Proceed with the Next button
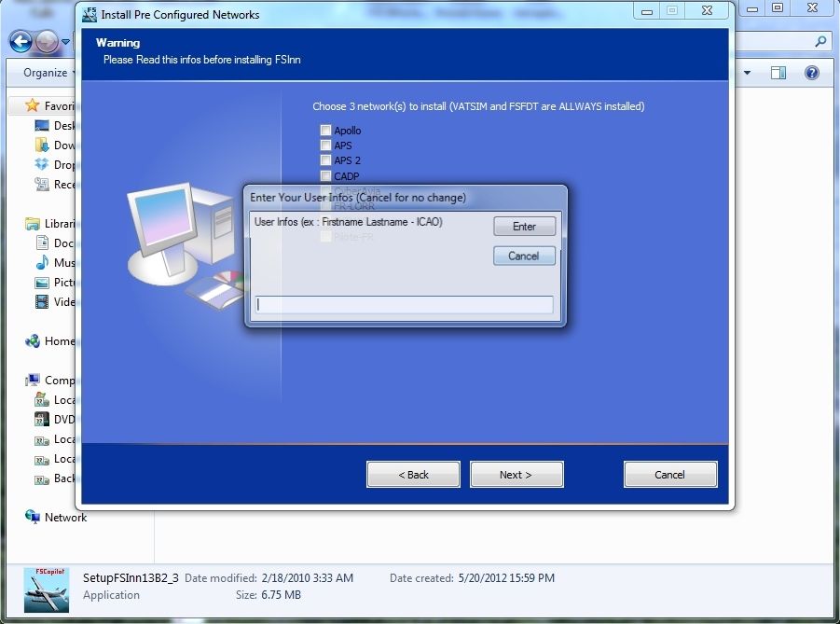The image size is (840, 624). click(x=516, y=475)
